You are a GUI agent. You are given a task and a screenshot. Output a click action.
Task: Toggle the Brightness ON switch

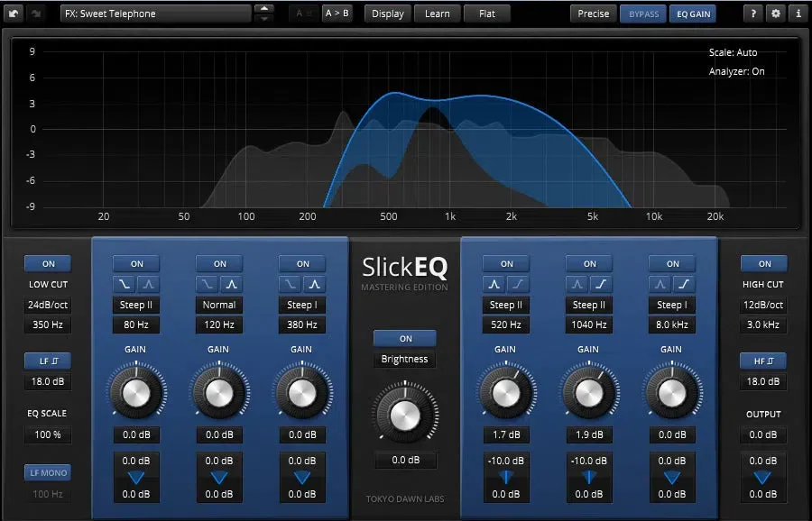(405, 338)
